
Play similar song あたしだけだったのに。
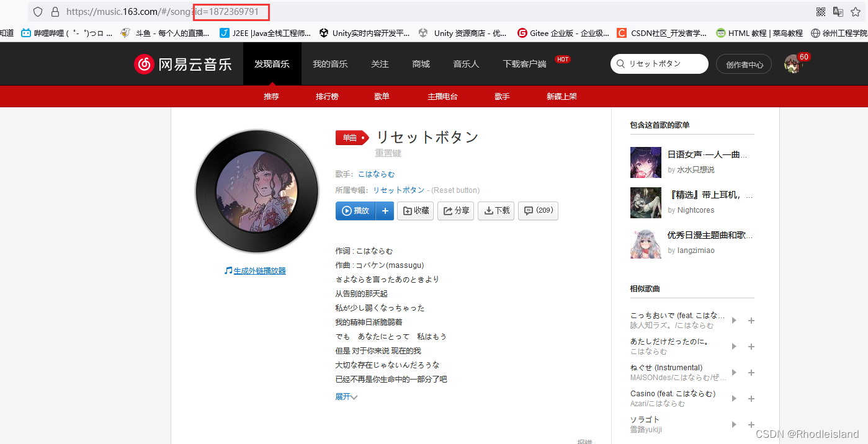click(734, 347)
